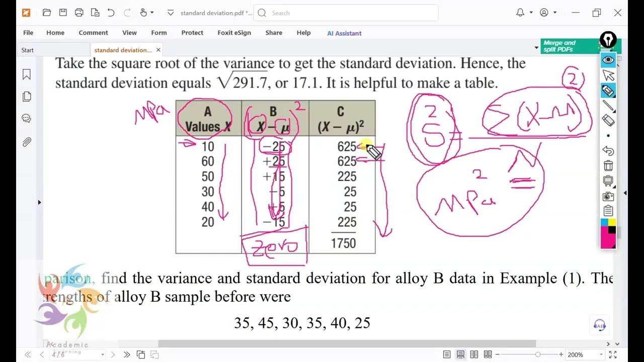Close the standard deviation document tab

[x=158, y=50]
